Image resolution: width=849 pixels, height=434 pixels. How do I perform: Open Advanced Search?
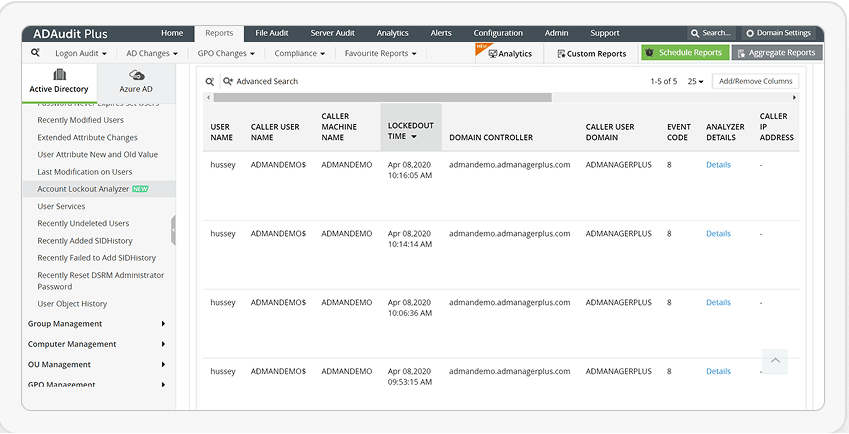[261, 81]
